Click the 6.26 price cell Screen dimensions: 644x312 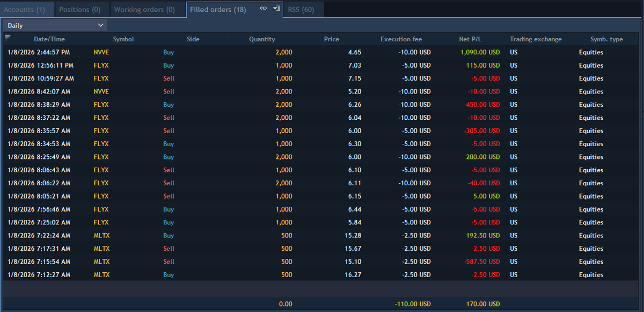pos(354,105)
